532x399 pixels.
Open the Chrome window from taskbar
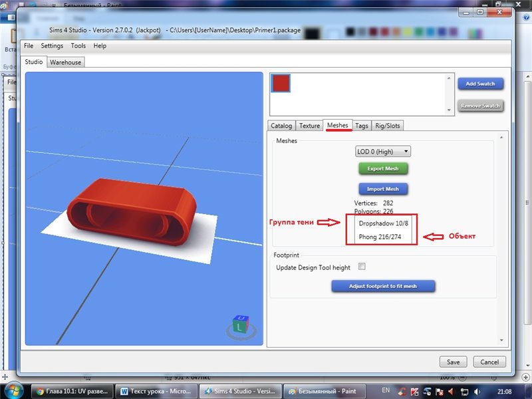73,390
